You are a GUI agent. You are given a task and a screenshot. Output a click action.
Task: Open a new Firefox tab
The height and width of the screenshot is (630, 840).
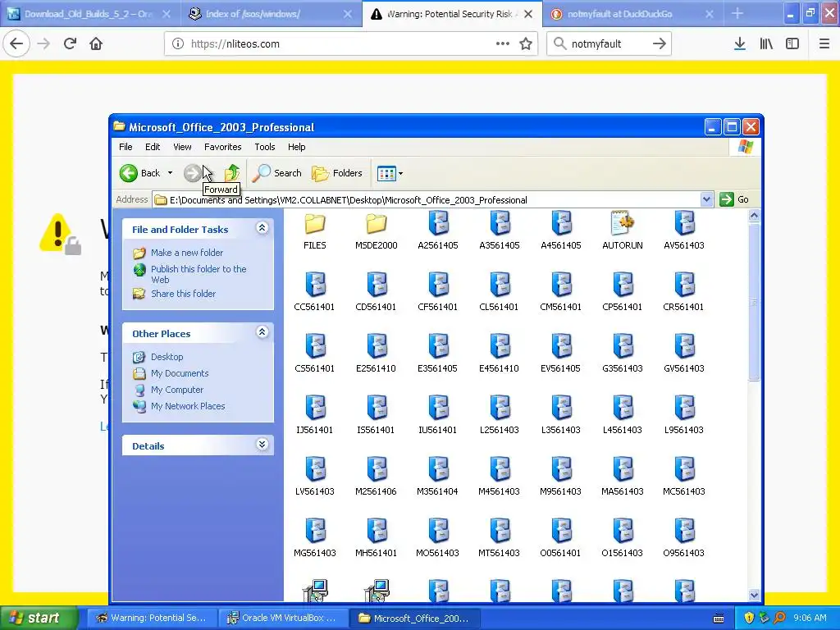[x=737, y=13]
